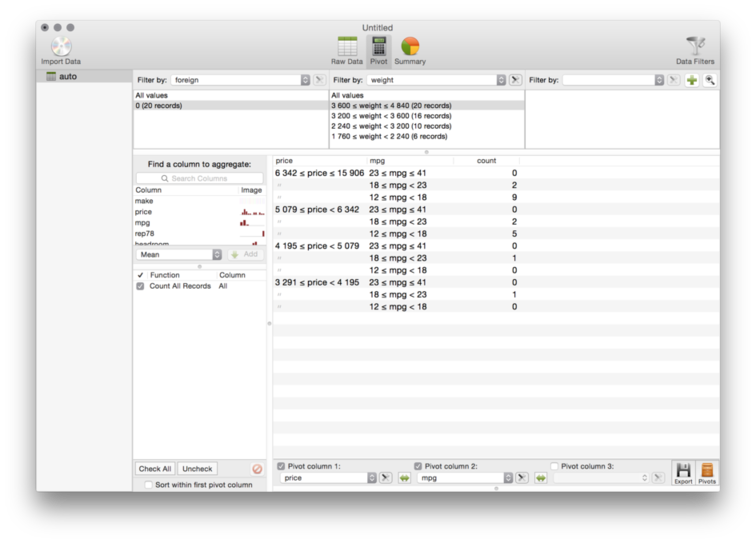Open the Data Filters panel

695,49
